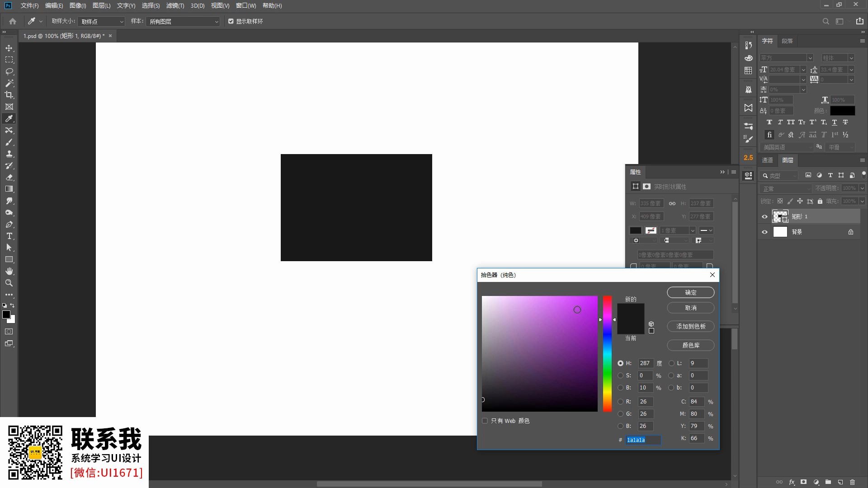Click the Delete layer trash icon
Image resolution: width=868 pixels, height=488 pixels.
point(852,482)
